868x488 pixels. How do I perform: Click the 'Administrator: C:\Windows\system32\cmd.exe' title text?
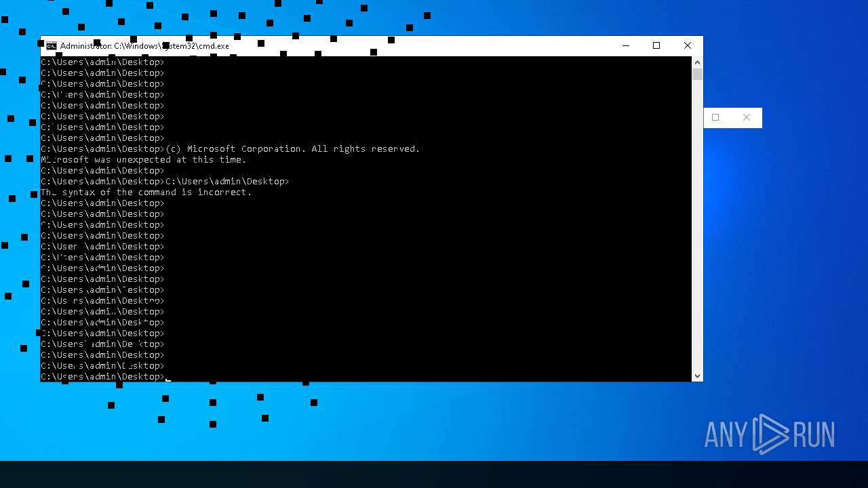click(x=144, y=46)
